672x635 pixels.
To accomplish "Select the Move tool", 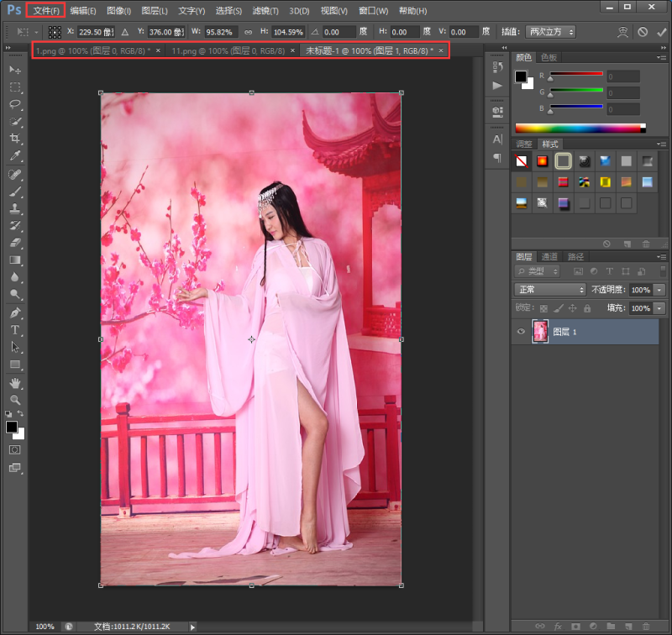I will [x=14, y=69].
